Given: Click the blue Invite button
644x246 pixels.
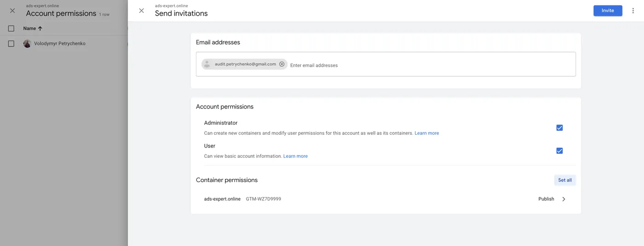Looking at the screenshot, I should tap(608, 11).
